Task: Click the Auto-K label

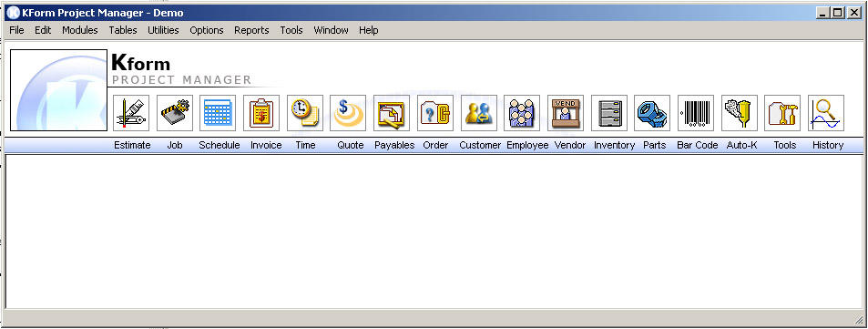Action: (x=741, y=145)
